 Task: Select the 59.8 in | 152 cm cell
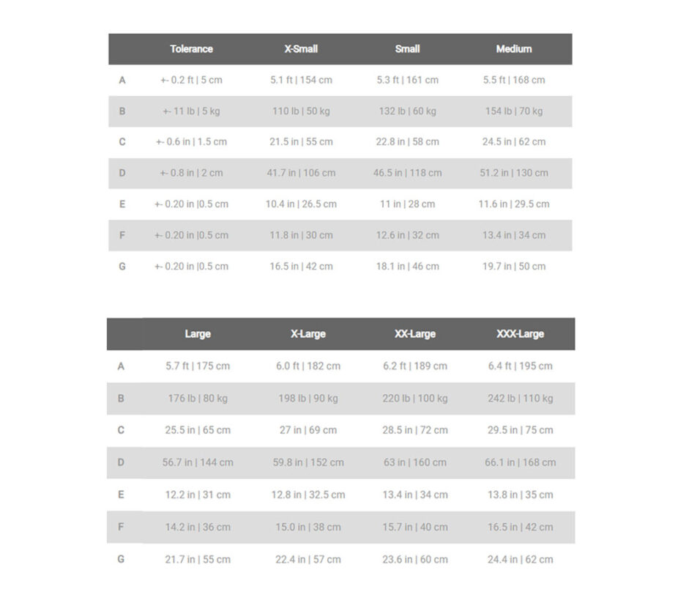pyautogui.click(x=308, y=462)
